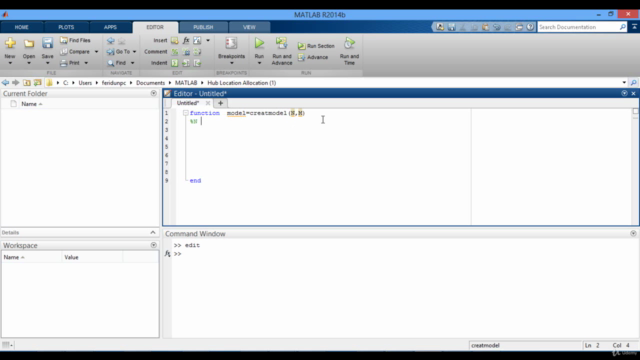Close the Untitled* editor tab
The width and height of the screenshot is (640, 360).
[208, 103]
